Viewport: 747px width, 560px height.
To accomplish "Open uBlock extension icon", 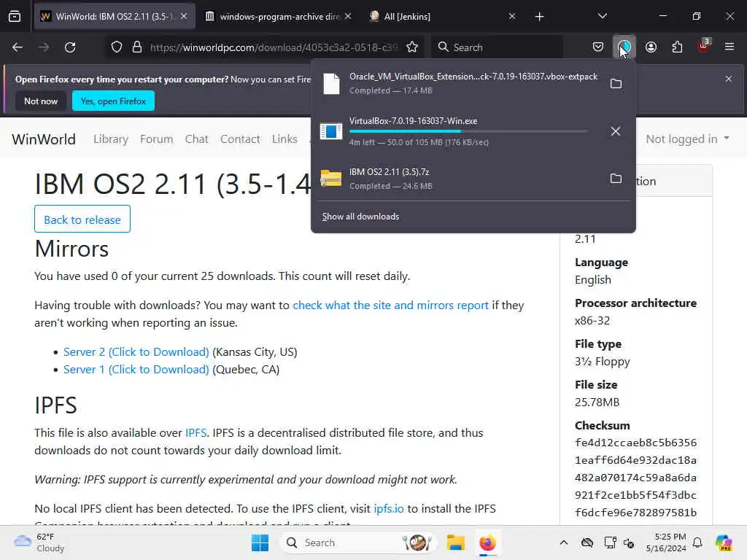I will click(704, 46).
